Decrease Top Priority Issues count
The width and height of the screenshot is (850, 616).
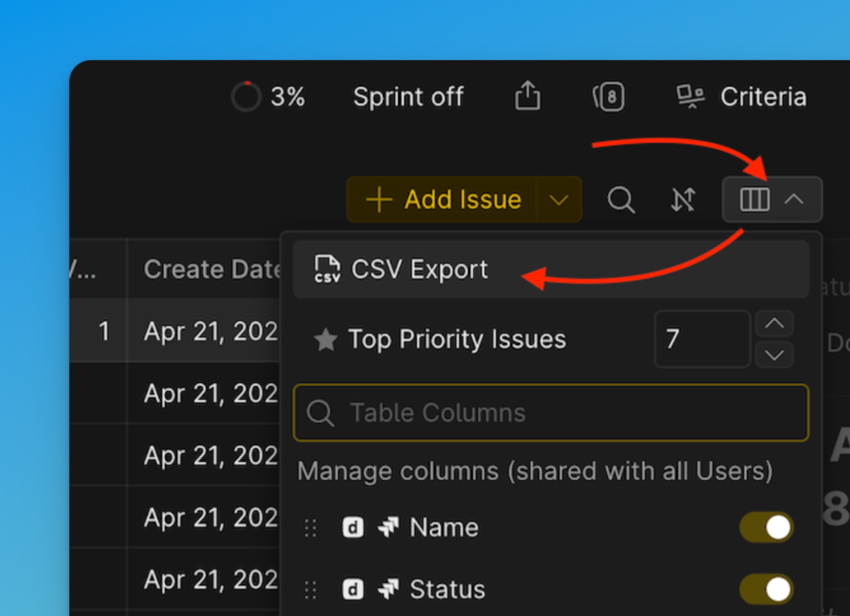pyautogui.click(x=774, y=355)
